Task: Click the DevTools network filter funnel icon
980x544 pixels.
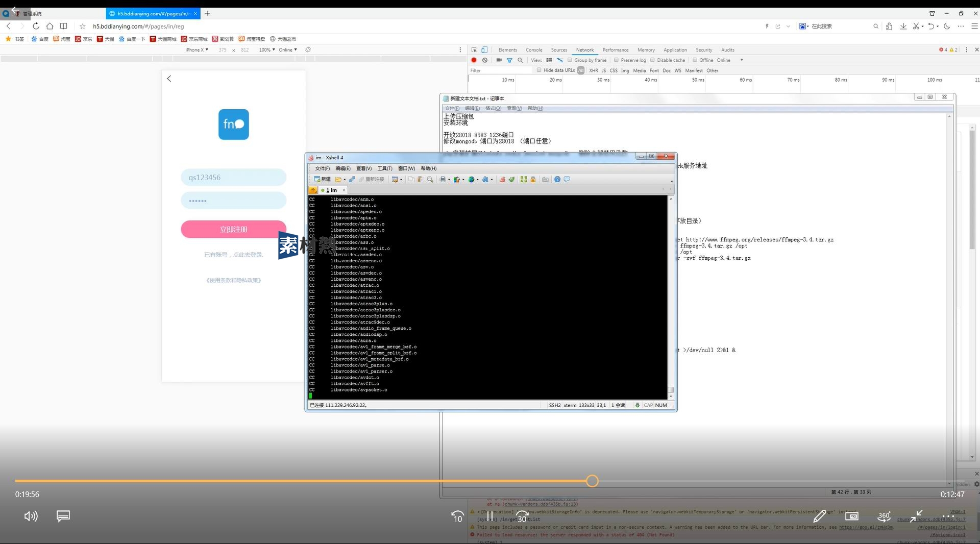Action: (x=509, y=60)
